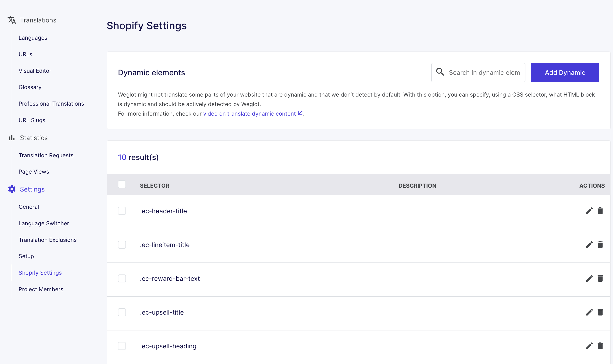
Task: Open the Languages menu item
Action: pos(33,38)
